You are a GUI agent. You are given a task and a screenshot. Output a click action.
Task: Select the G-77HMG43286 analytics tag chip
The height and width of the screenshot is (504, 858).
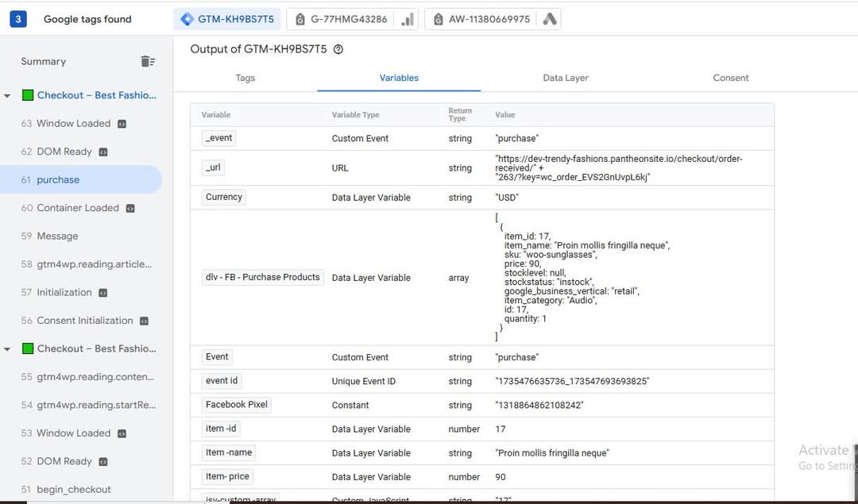tap(353, 19)
